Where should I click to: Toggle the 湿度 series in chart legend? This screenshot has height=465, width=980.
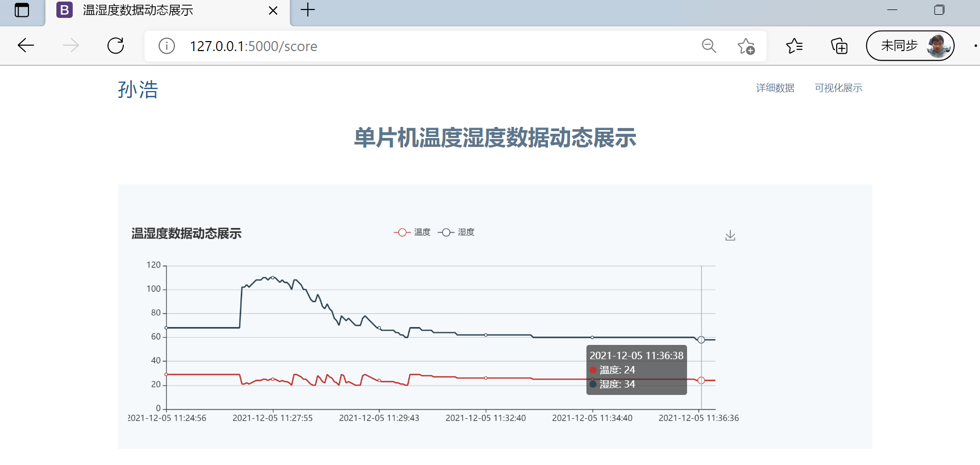456,232
